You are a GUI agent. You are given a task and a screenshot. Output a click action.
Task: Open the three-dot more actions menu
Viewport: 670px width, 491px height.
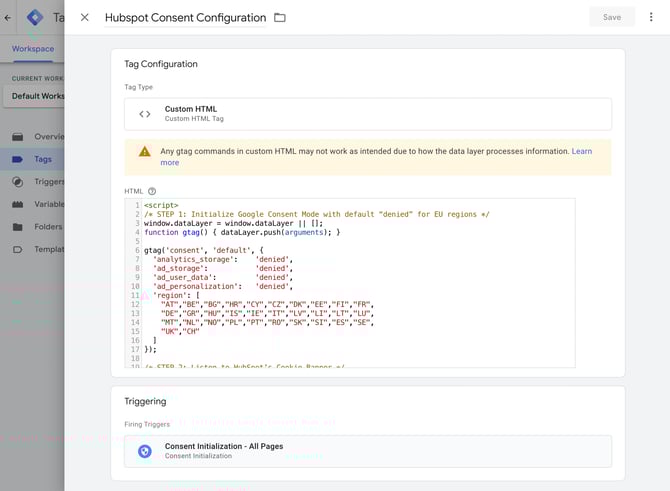[x=651, y=17]
